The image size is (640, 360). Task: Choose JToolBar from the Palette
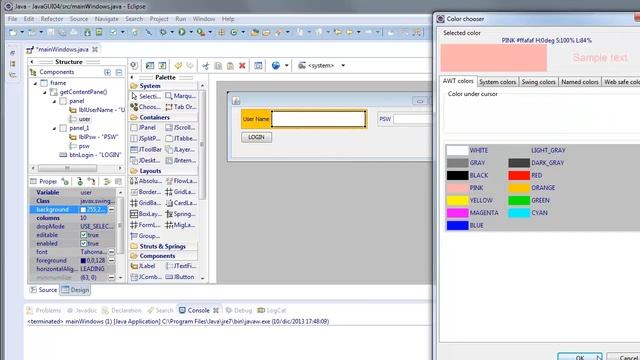coord(146,150)
